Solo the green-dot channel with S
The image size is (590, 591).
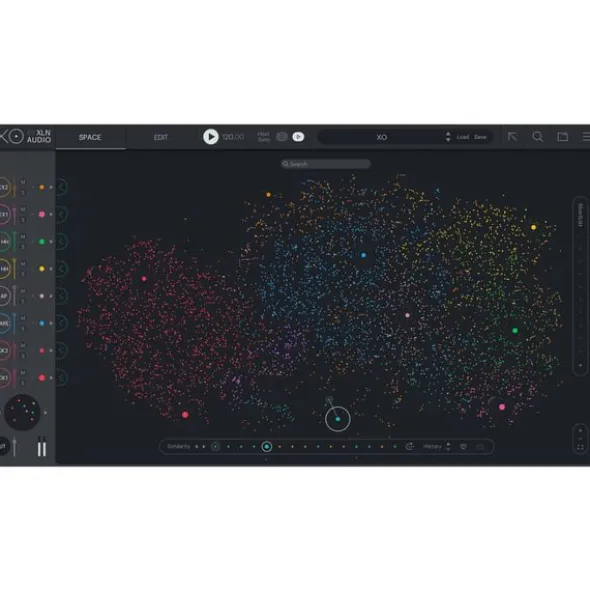click(23, 247)
